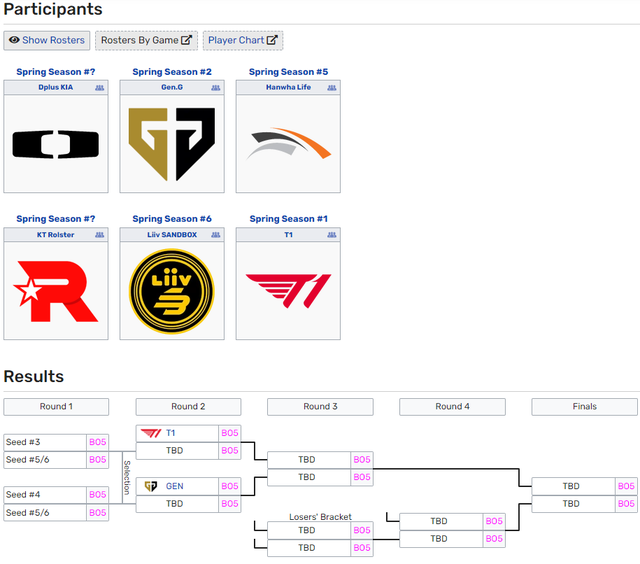Open the Spring Season #1 link

pos(288,219)
